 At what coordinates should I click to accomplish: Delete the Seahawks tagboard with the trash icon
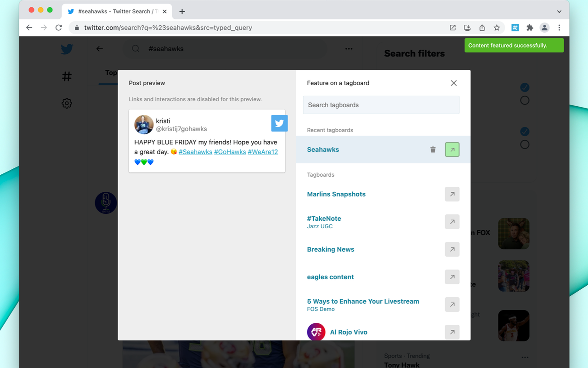click(x=433, y=149)
